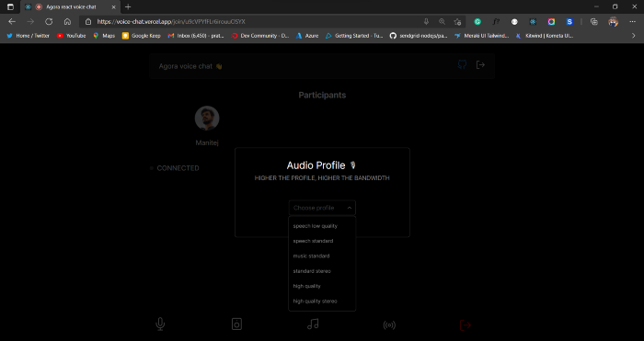Click the zoom magnifier icon in address bar
This screenshot has width=644, height=341.
pos(442,22)
